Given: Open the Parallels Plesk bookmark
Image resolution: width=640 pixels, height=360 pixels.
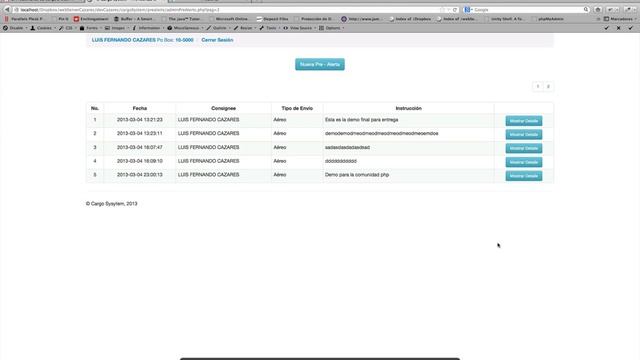Looking at the screenshot, I should click(23, 19).
